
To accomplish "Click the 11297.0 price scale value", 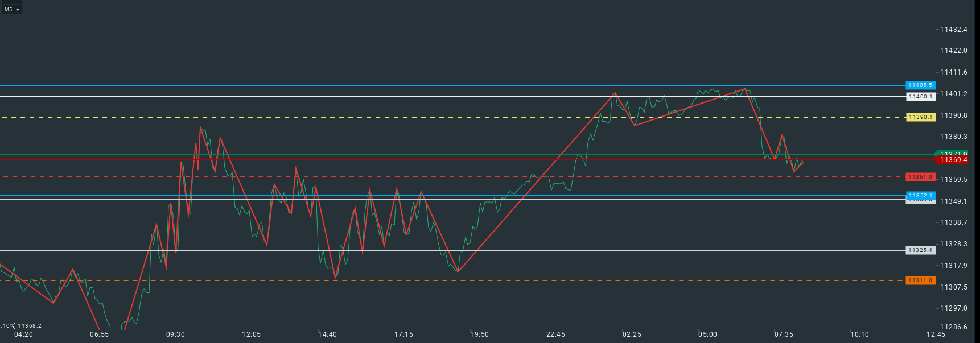I will [x=953, y=308].
